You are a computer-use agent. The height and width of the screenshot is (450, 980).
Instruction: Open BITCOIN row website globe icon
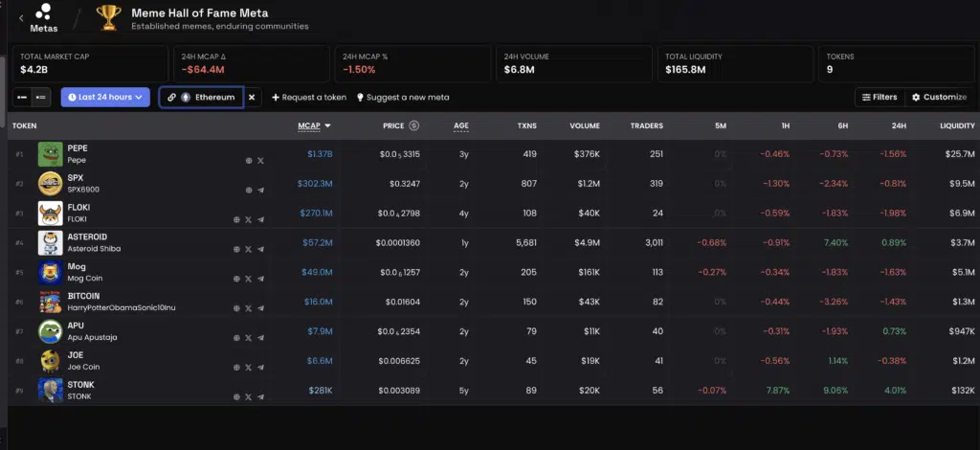237,308
